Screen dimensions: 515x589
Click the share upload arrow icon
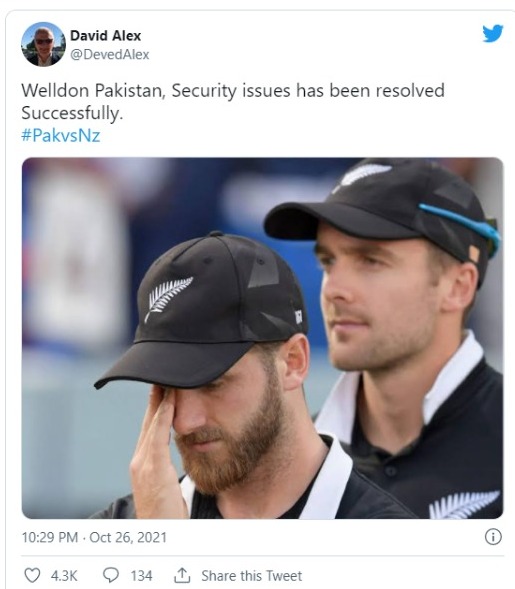182,575
